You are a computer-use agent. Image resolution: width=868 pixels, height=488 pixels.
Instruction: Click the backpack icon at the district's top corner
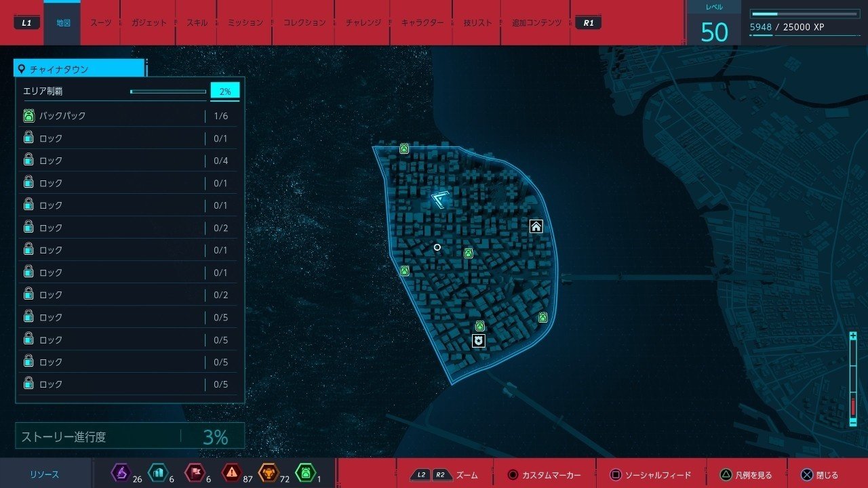pos(404,148)
